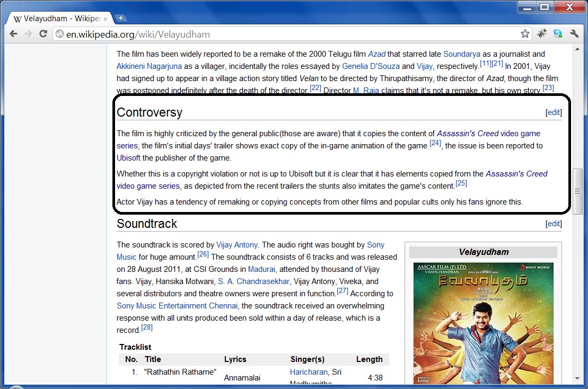Open a new tab with the plus button
This screenshot has width=588, height=389.
[120, 18]
